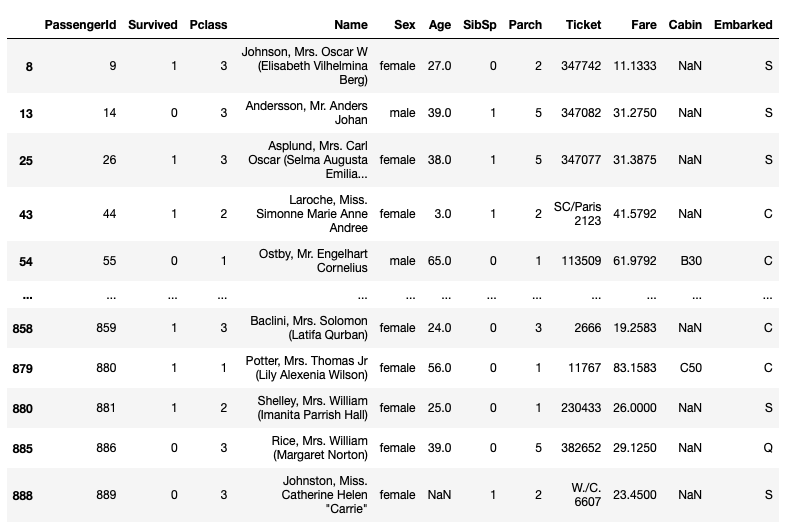Click ticket value W./C. 6607
The width and height of the screenshot is (786, 530).
pos(586,495)
